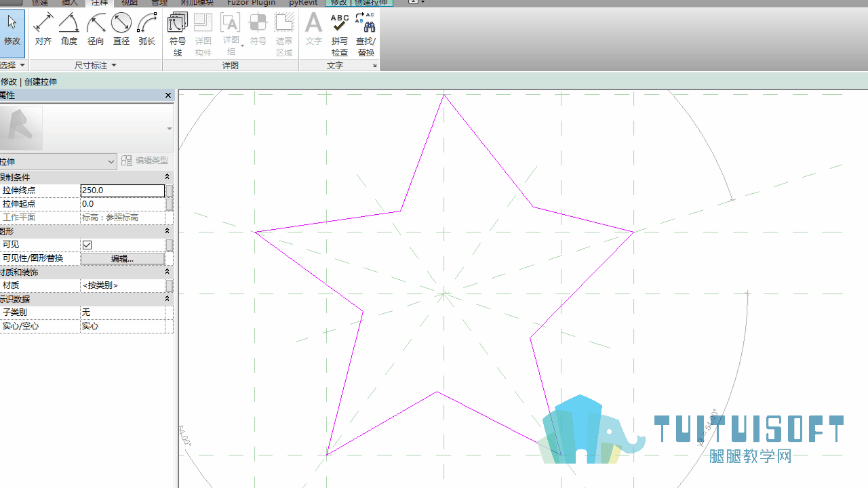Viewport: 868px width, 488px height.
Task: Collapse the 标识数据 properties section
Action: coord(167,299)
